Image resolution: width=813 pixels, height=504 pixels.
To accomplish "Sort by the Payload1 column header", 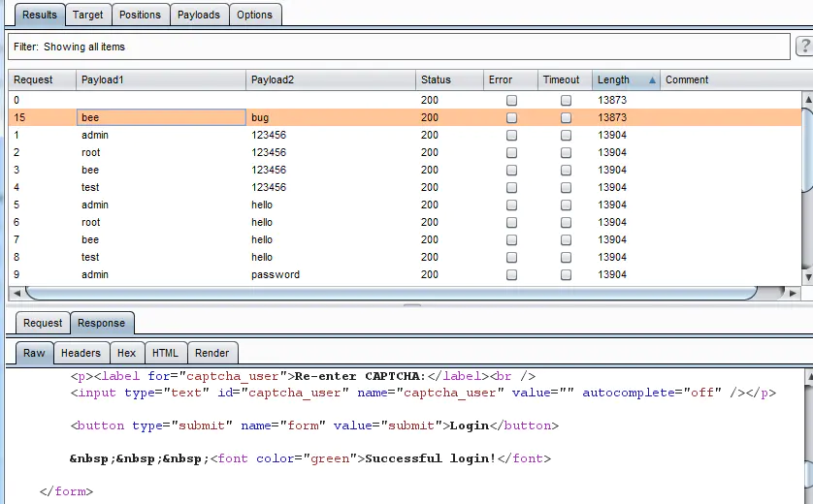I will (x=161, y=79).
